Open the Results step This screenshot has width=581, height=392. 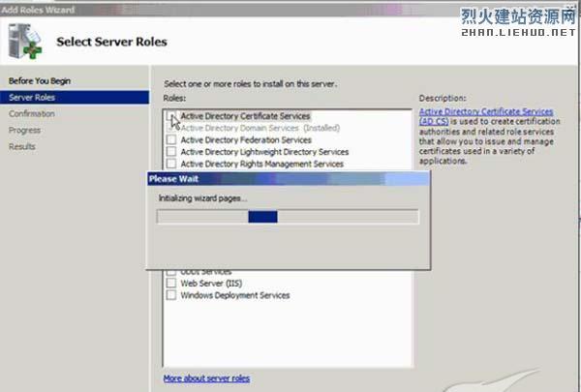22,146
